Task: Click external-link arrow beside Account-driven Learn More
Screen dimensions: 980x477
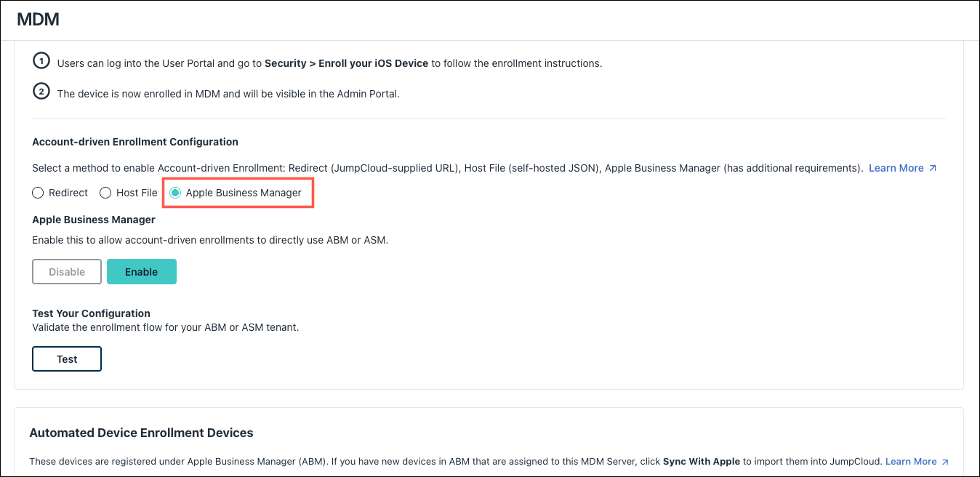Action: pos(933,168)
